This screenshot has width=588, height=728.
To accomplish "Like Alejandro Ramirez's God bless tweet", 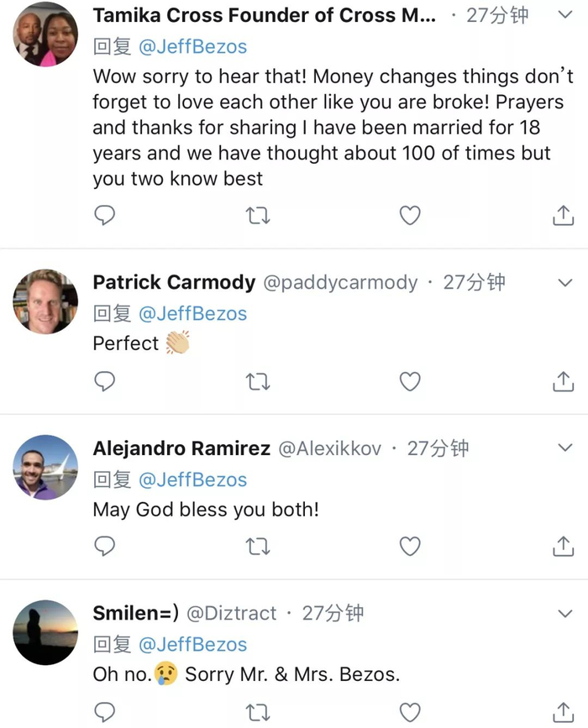I will pos(409,547).
